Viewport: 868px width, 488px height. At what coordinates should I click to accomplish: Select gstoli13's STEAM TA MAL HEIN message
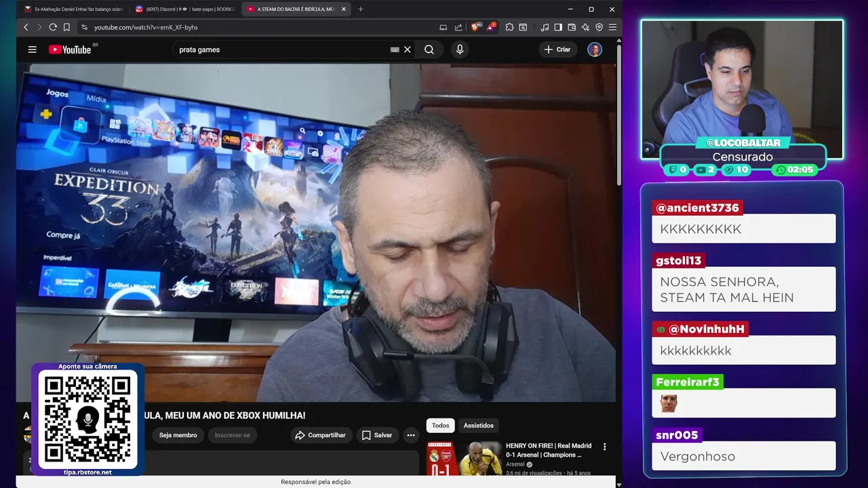click(x=743, y=289)
